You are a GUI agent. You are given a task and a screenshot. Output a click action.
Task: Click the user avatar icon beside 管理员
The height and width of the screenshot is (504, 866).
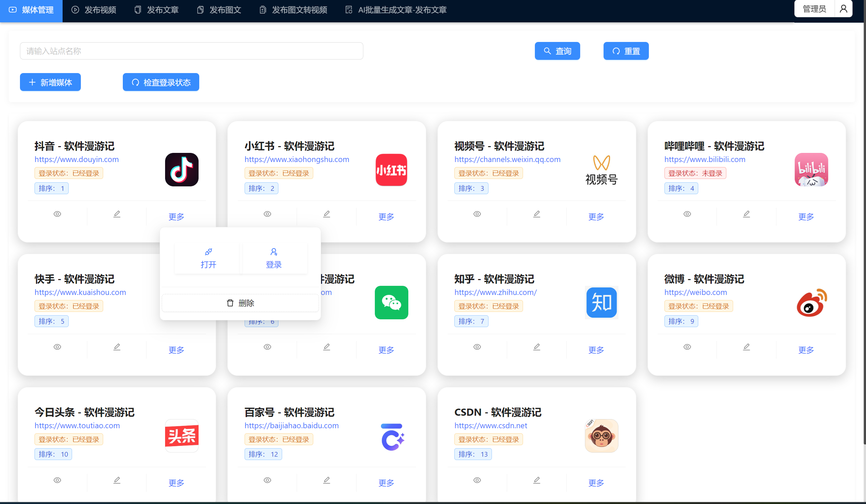click(x=843, y=9)
